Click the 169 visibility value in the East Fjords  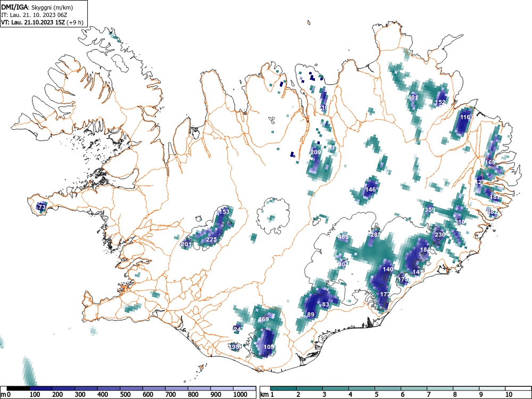(x=491, y=162)
